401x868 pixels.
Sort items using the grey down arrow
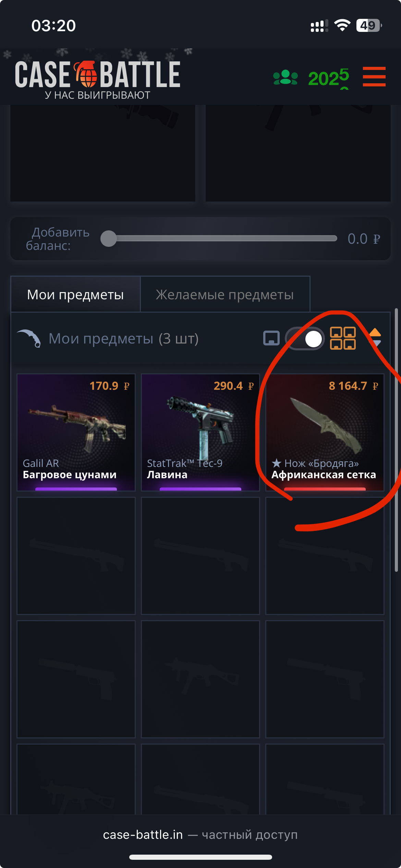(376, 343)
